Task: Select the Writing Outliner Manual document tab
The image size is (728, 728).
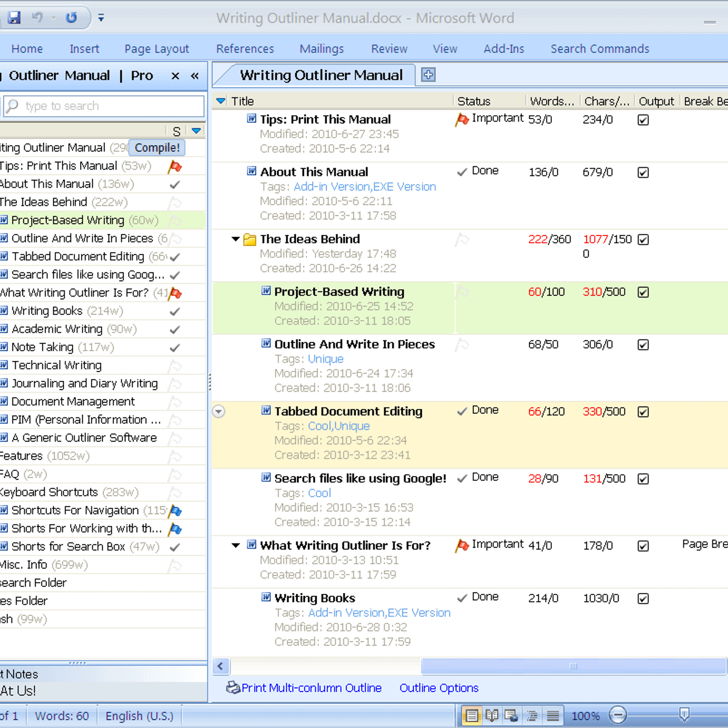Action: coord(321,75)
